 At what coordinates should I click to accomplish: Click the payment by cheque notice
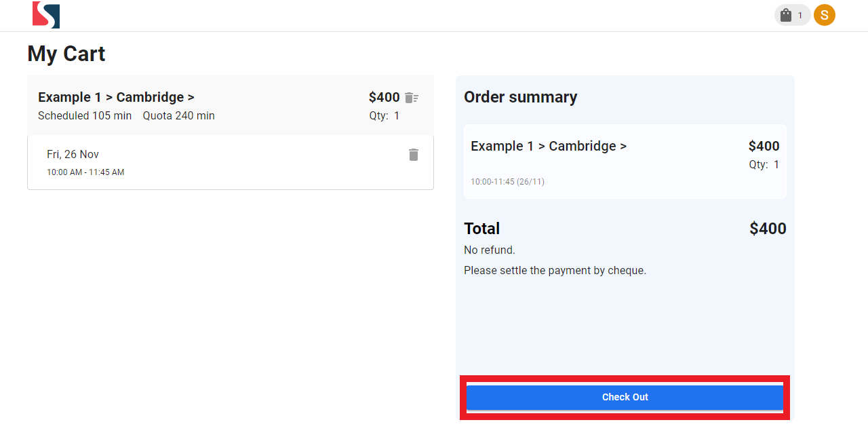tap(555, 270)
